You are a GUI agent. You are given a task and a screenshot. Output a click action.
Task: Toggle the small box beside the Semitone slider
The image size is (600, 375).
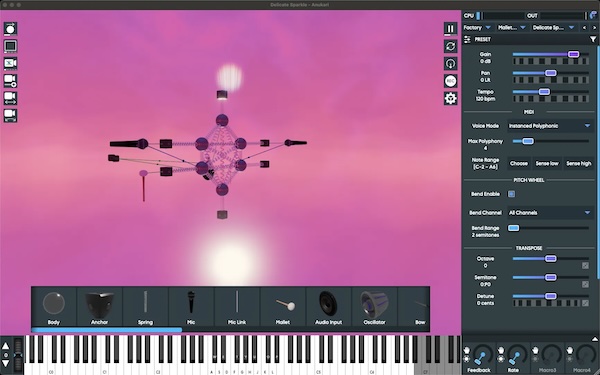[x=585, y=284]
